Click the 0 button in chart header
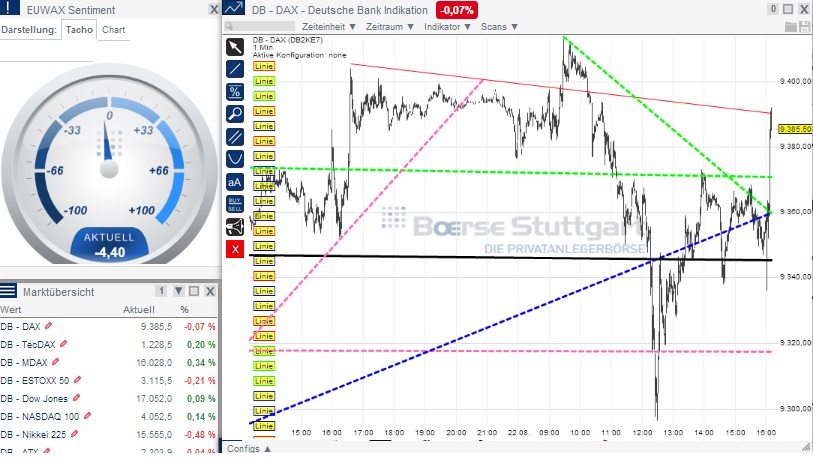The width and height of the screenshot is (813, 461). (773, 9)
